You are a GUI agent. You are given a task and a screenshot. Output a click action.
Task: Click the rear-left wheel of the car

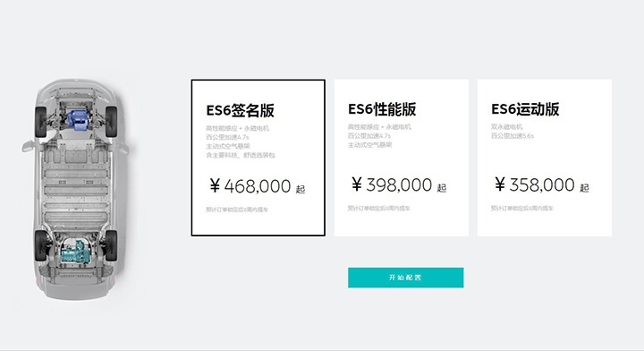click(40, 245)
